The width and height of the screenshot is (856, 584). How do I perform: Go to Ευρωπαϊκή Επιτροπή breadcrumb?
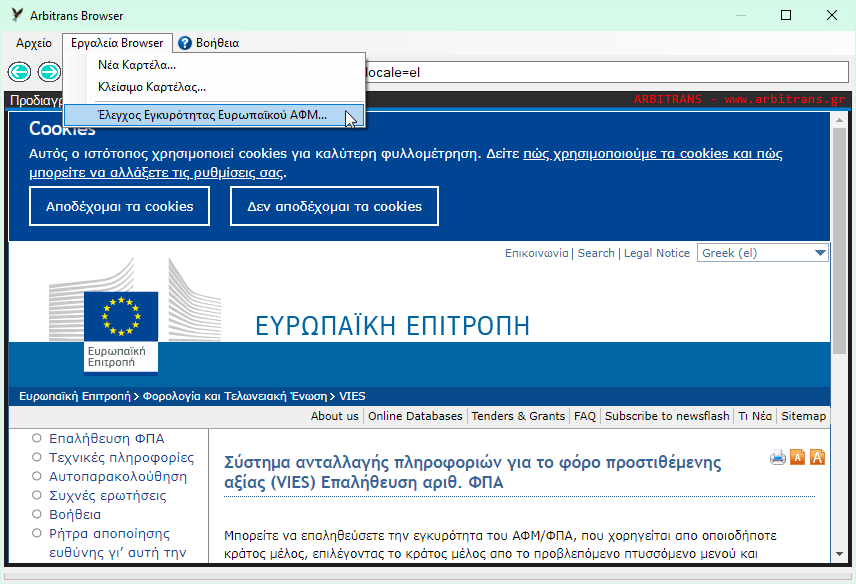point(75,396)
